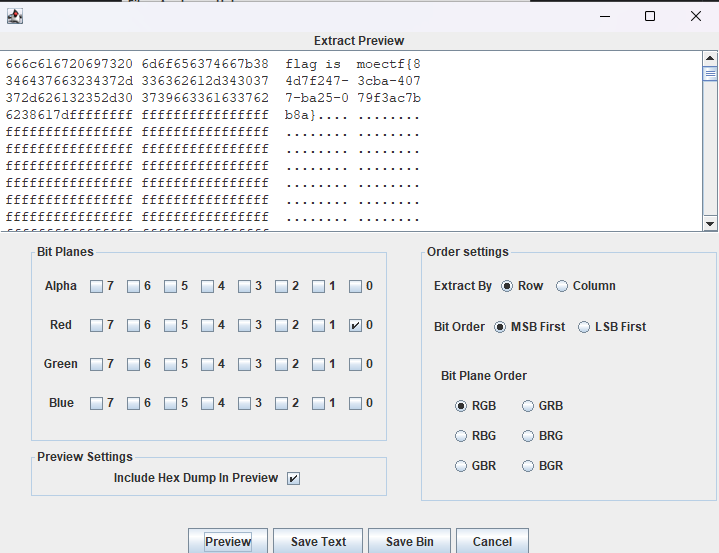This screenshot has width=719, height=553.
Task: Enable the Red bit plane 7 checkbox
Action: click(x=96, y=325)
